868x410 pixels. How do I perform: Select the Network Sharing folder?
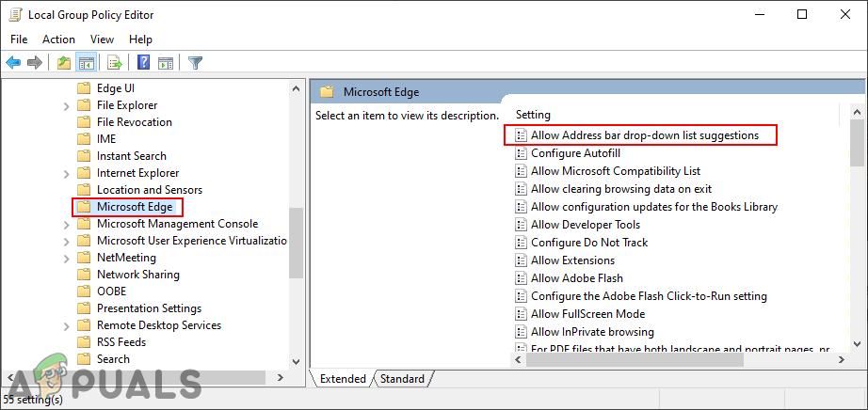(137, 275)
